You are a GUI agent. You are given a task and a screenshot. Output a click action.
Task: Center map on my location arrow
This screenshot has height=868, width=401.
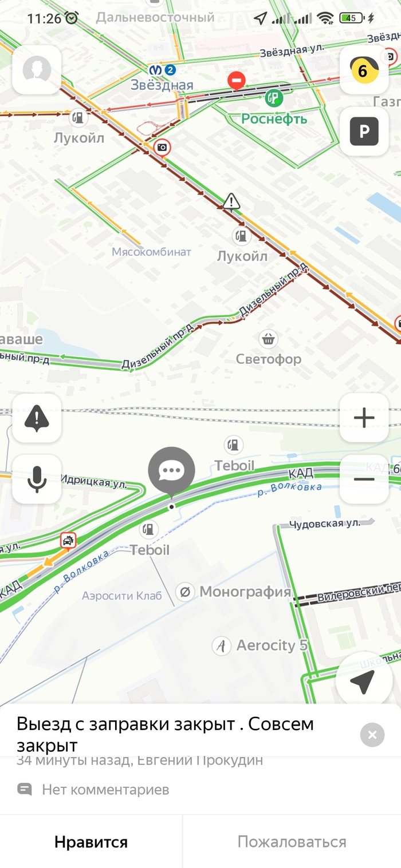pos(364,680)
